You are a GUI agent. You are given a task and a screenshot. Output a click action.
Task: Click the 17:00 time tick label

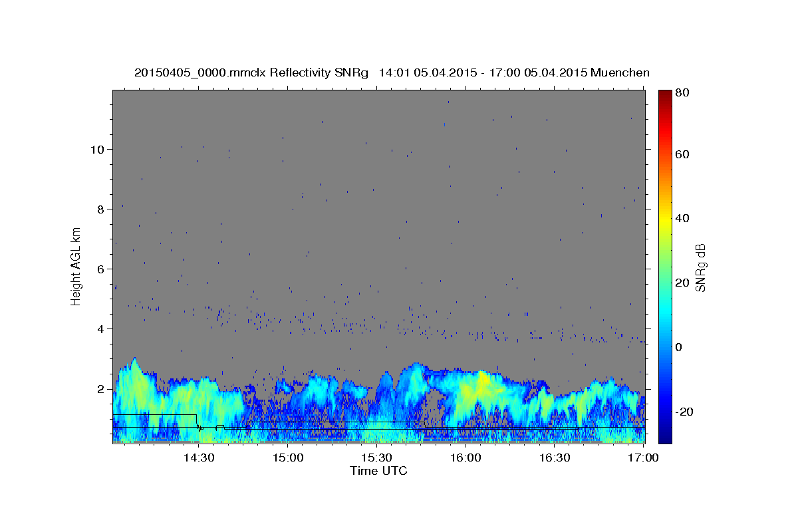click(x=642, y=458)
